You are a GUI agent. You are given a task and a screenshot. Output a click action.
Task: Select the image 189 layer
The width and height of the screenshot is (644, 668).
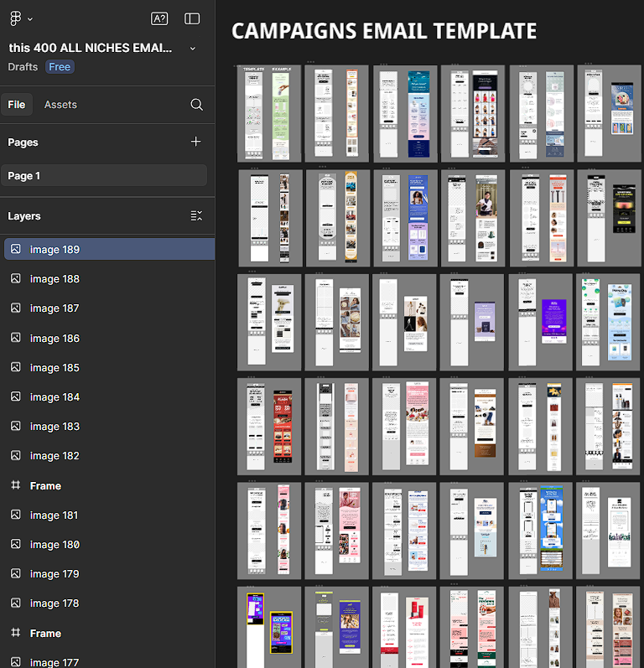point(55,250)
